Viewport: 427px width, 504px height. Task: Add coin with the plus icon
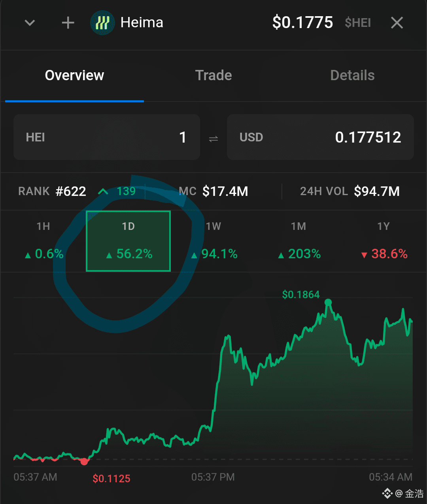tap(68, 23)
